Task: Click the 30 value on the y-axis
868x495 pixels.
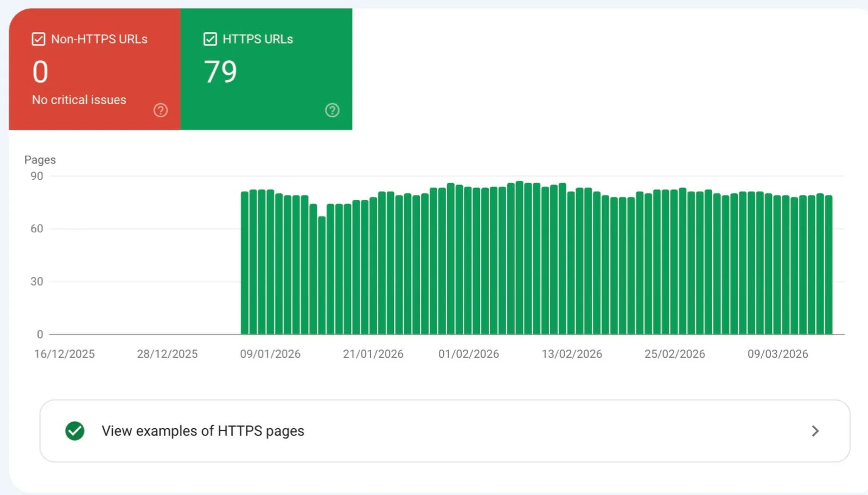Action: [37, 281]
